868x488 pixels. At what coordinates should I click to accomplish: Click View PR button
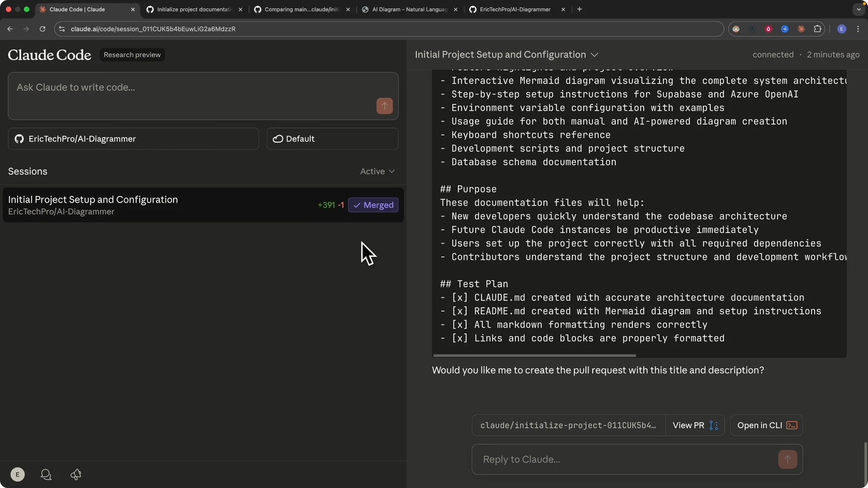(695, 425)
